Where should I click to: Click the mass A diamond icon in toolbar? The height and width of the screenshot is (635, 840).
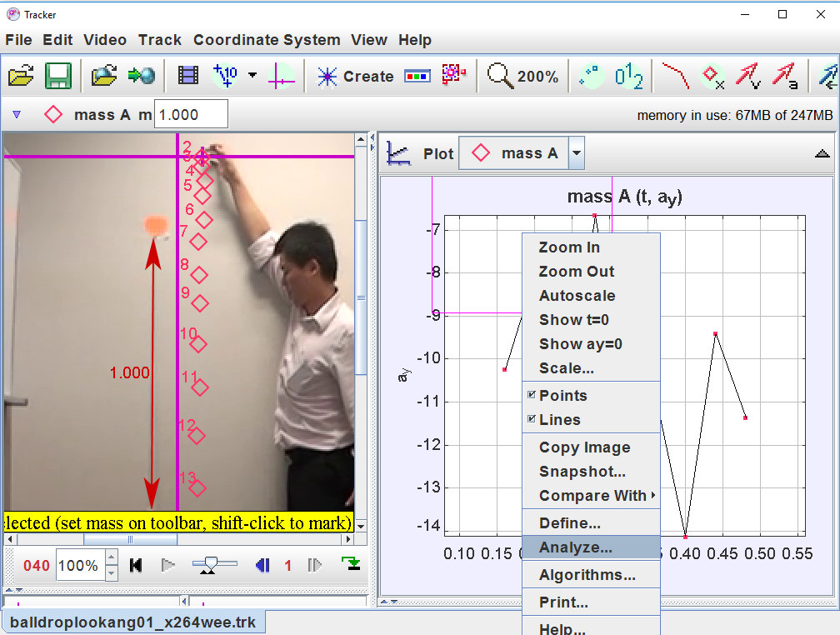(53, 114)
